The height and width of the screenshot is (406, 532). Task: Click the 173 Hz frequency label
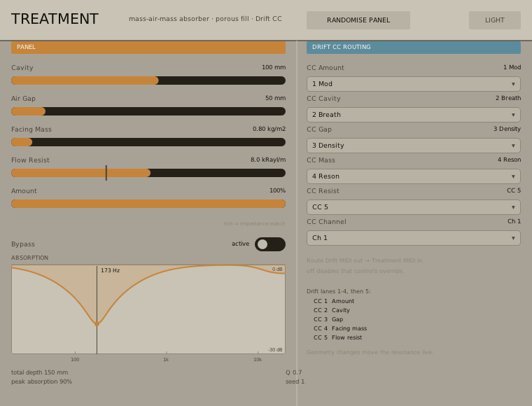(111, 270)
